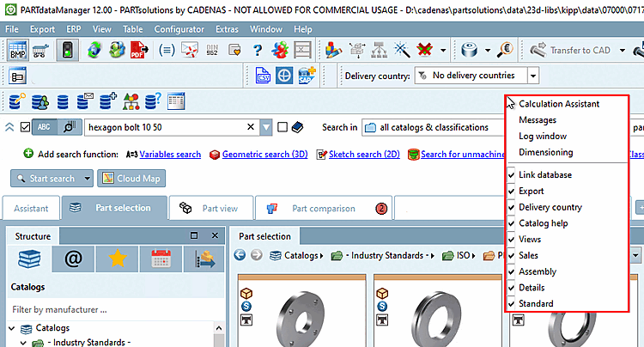
Task: Click the parenthesized equals (≡) icon
Action: click(167, 51)
